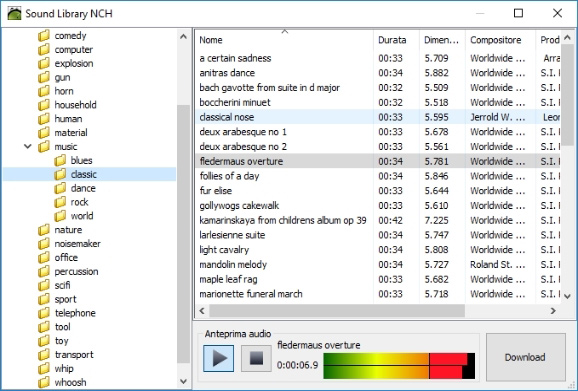Click track list scroll-down arrow
Viewport: 578px width, 391px height.
[x=567, y=296]
